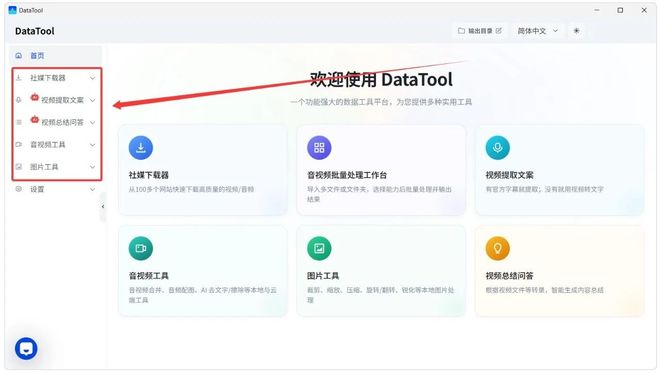Click the video icon beside 音视频工具 in sidebar
The height and width of the screenshot is (373, 660).
pyautogui.click(x=19, y=144)
